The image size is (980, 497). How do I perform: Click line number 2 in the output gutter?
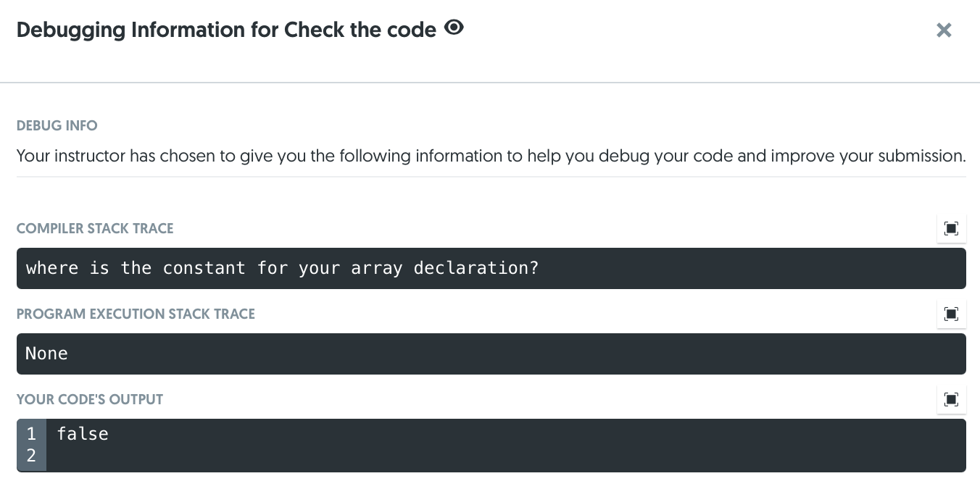point(31,455)
